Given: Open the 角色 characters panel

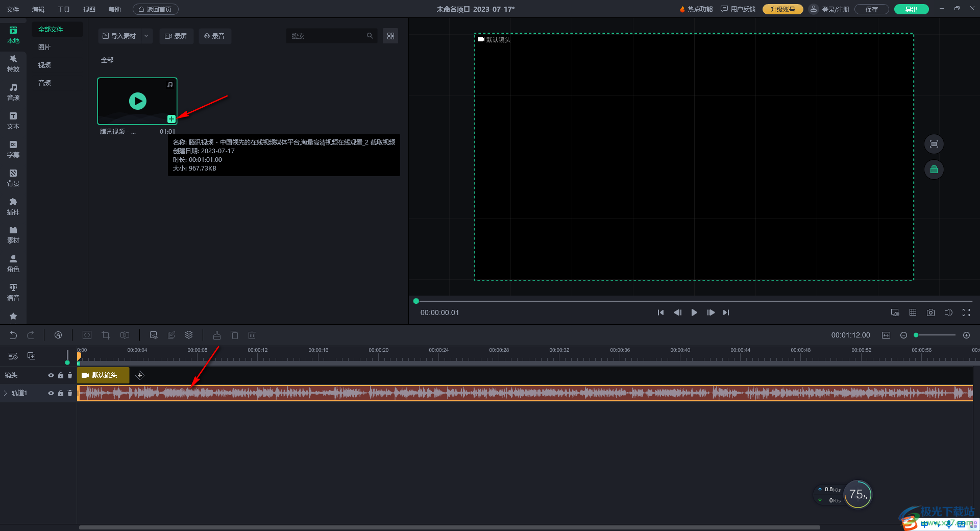Looking at the screenshot, I should 13,264.
